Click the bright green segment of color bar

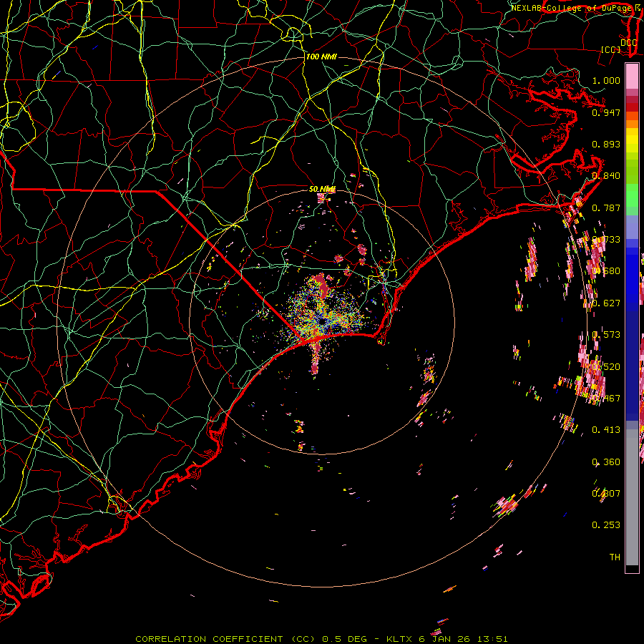[x=632, y=195]
